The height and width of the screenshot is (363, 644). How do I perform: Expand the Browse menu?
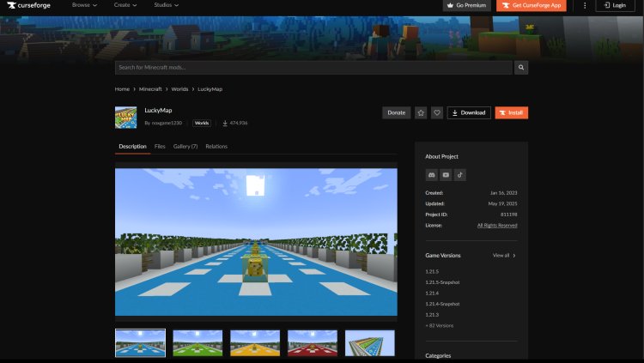(x=84, y=5)
